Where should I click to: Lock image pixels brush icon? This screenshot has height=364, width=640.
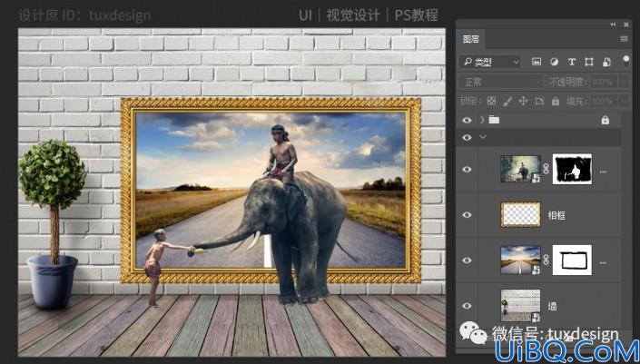[507, 101]
